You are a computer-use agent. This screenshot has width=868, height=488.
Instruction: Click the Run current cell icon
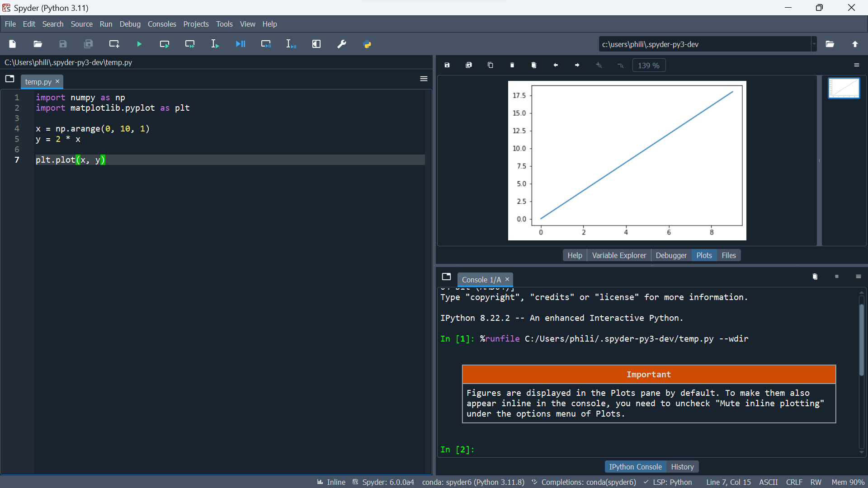click(165, 44)
